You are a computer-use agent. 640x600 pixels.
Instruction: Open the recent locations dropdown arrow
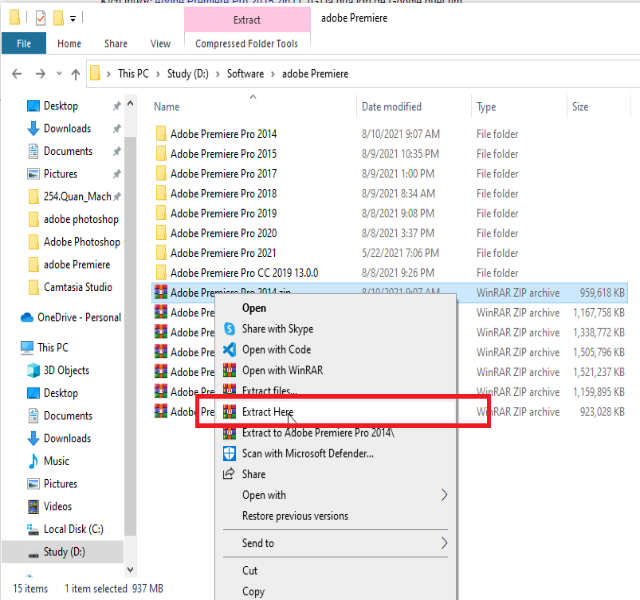click(x=59, y=74)
